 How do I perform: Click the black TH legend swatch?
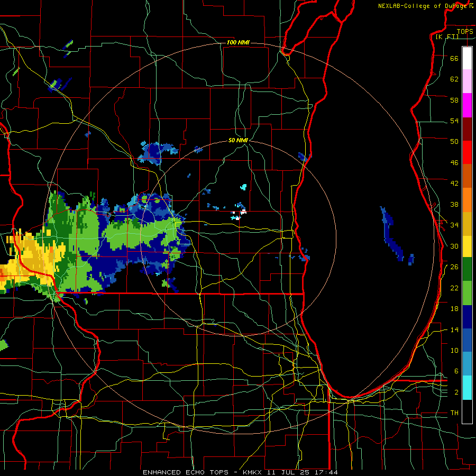point(467,411)
